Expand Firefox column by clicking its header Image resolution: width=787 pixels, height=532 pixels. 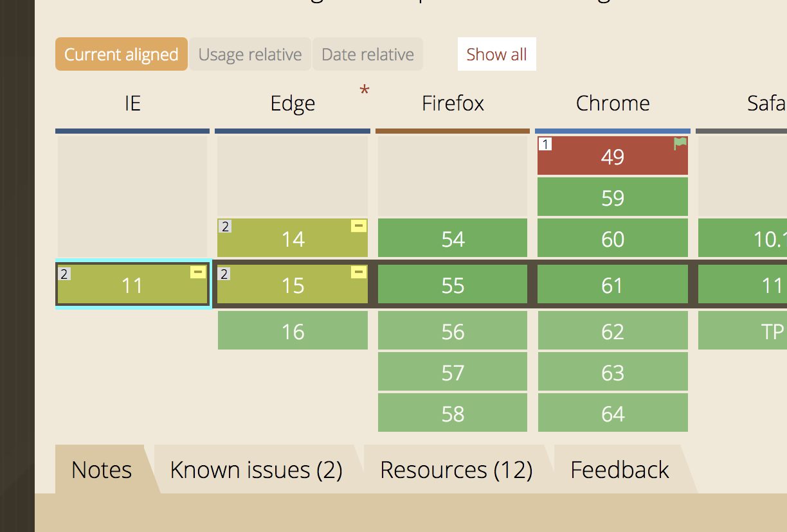point(453,103)
